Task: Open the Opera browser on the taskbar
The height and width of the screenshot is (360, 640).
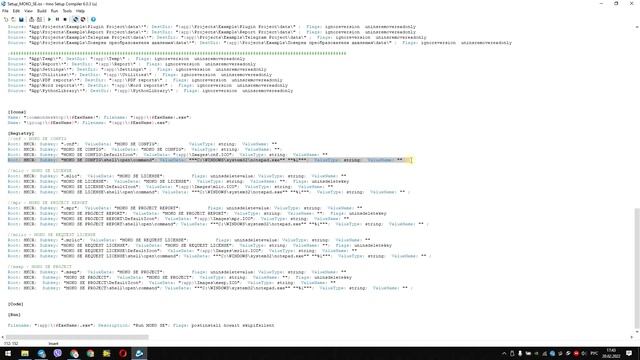Action: coord(123,353)
